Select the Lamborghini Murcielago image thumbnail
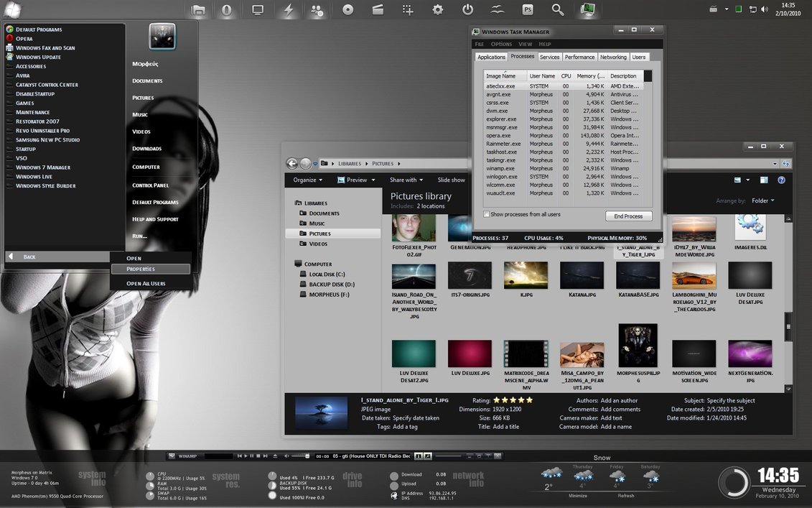This screenshot has height=508, width=812. [694, 275]
